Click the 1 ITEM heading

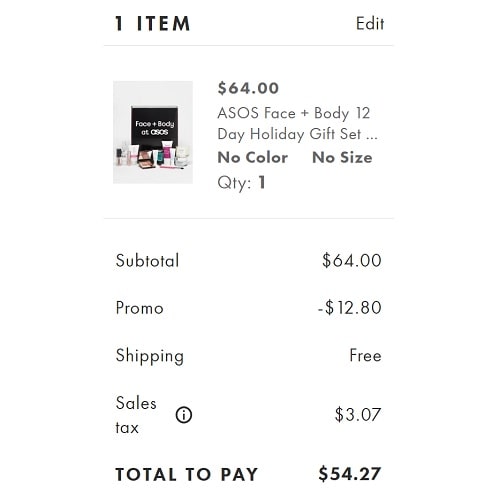click(x=153, y=24)
